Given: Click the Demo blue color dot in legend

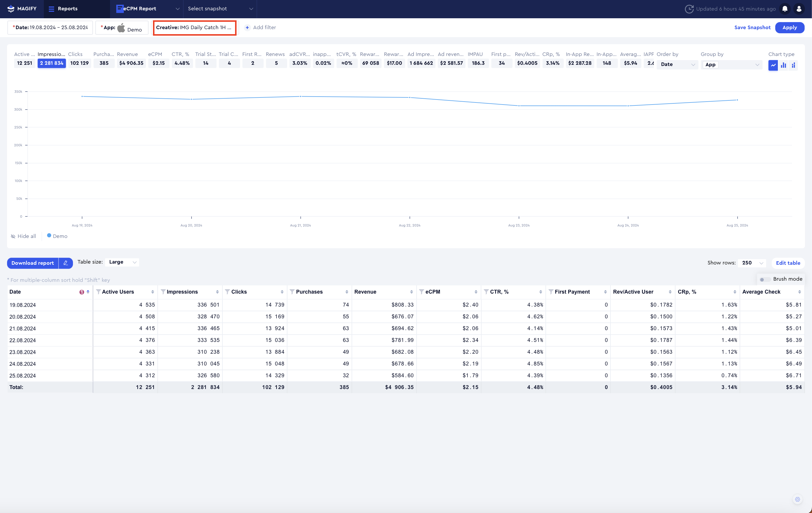Looking at the screenshot, I should (x=49, y=236).
